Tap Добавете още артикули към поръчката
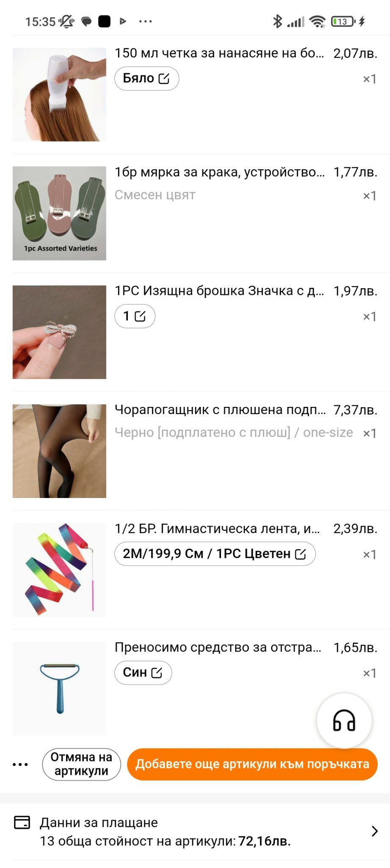 point(252,764)
